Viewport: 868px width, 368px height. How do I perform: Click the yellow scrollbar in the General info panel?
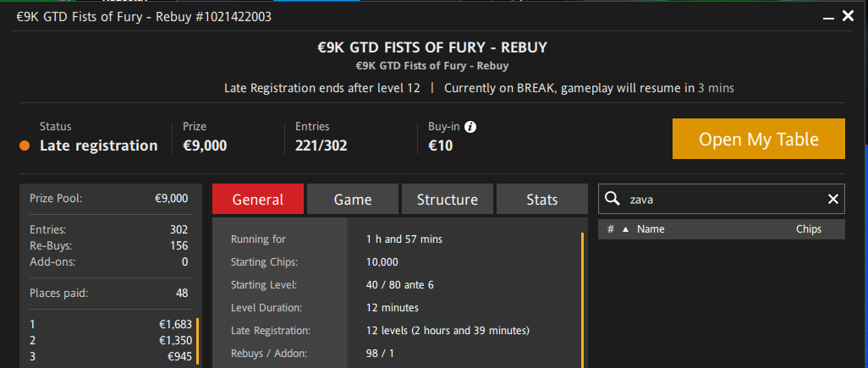pos(582,300)
